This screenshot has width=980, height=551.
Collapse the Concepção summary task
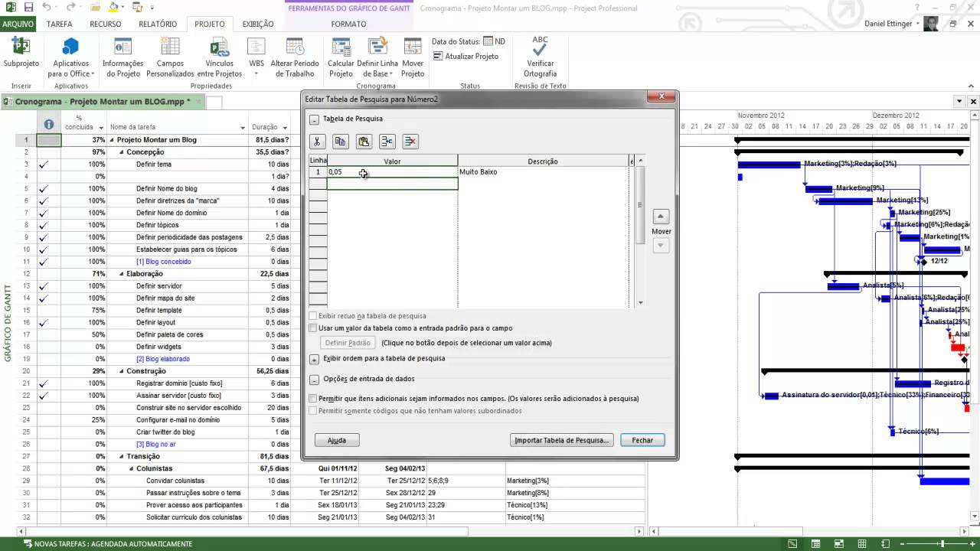click(121, 152)
